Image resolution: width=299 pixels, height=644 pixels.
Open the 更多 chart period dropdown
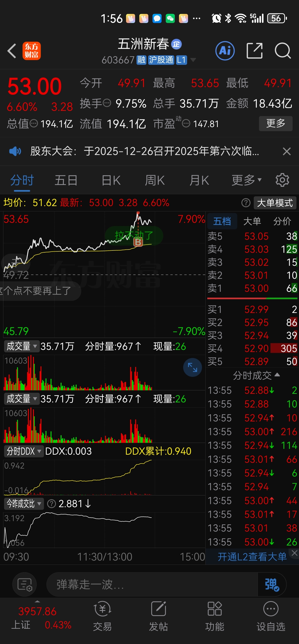(x=246, y=180)
